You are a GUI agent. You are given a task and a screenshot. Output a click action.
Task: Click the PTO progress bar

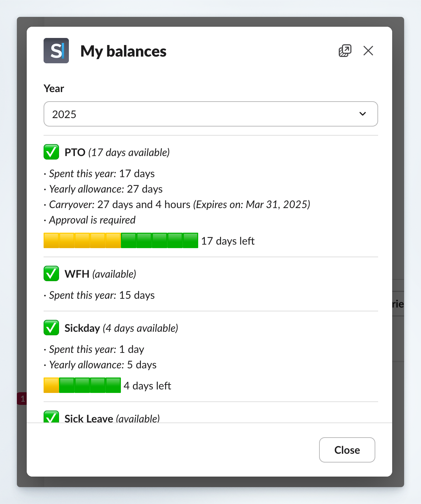[121, 240]
